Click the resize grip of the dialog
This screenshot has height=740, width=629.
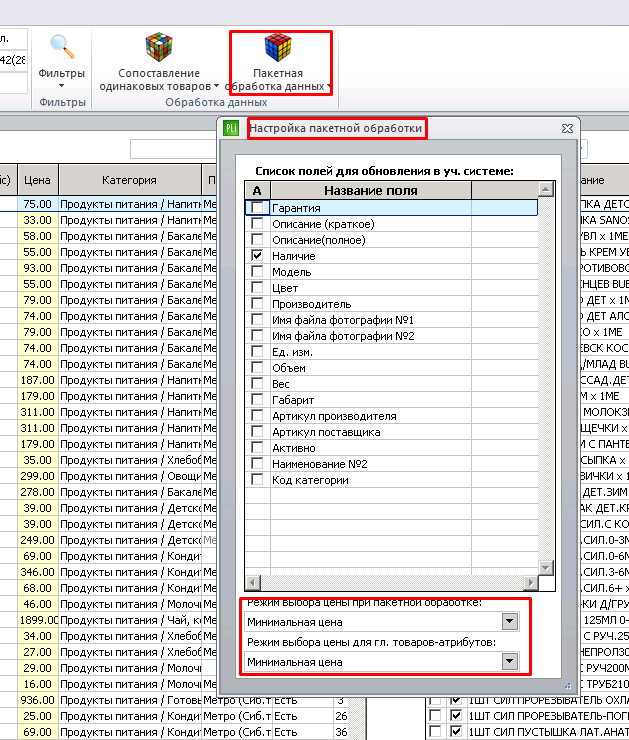point(568,685)
